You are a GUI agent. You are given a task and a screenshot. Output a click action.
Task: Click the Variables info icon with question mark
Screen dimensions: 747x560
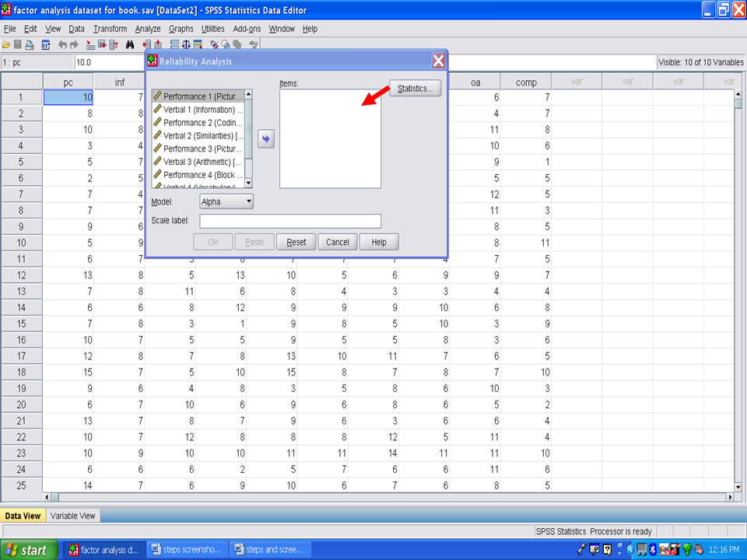[114, 45]
